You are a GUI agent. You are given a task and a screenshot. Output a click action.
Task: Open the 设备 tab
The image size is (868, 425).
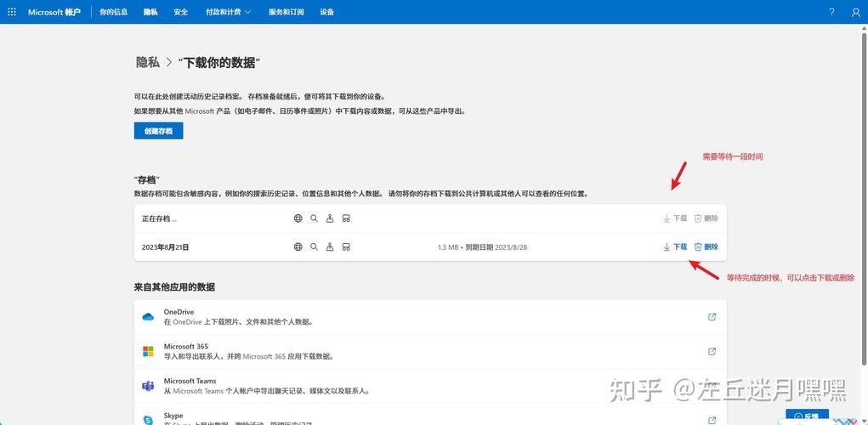point(327,12)
